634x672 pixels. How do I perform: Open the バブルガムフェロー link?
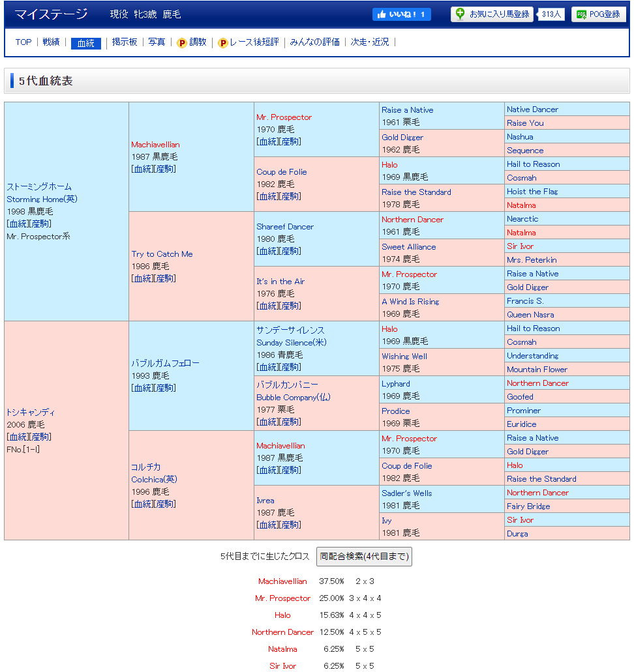165,363
